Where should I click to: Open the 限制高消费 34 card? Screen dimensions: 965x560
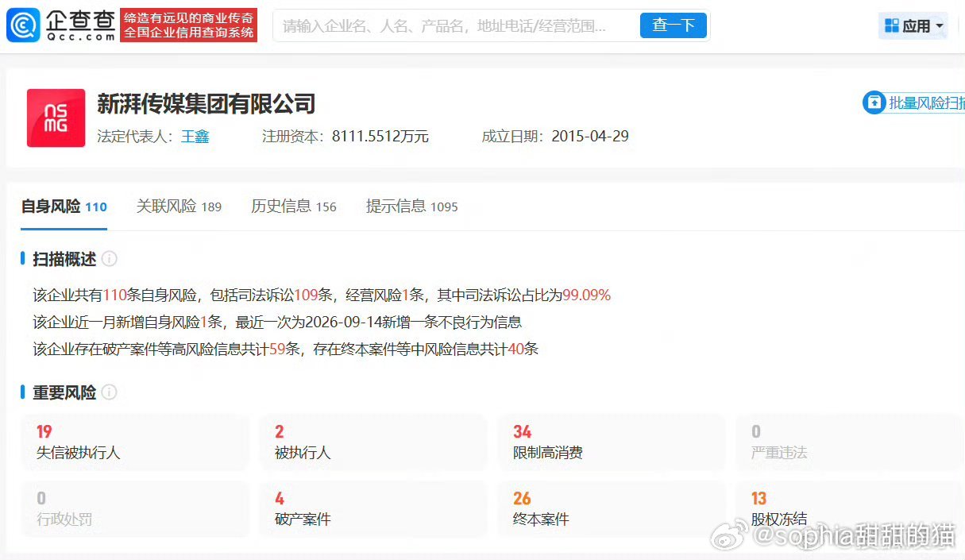tap(612, 443)
